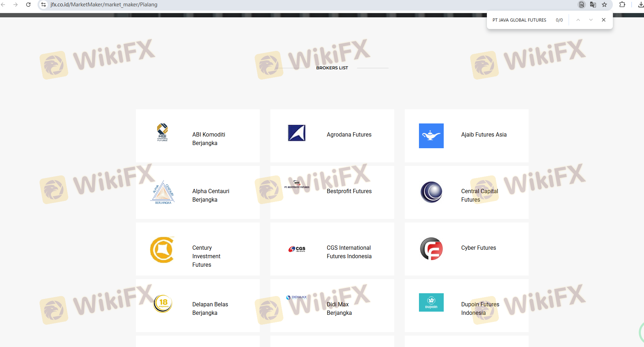Open the Bestprofit Futures broker link
Viewport: 644px width, 347px height.
pos(349,191)
